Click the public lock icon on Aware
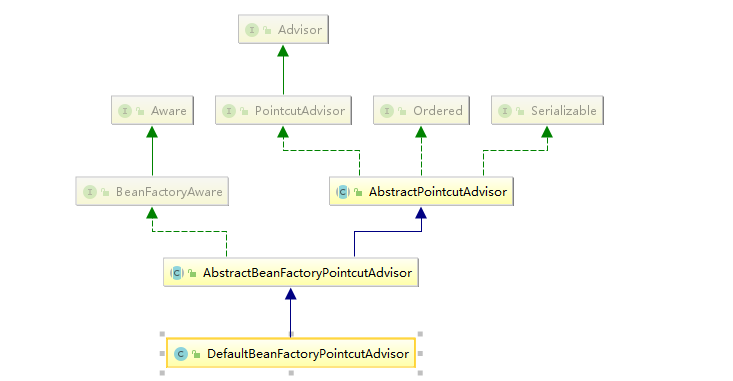 tap(140, 111)
